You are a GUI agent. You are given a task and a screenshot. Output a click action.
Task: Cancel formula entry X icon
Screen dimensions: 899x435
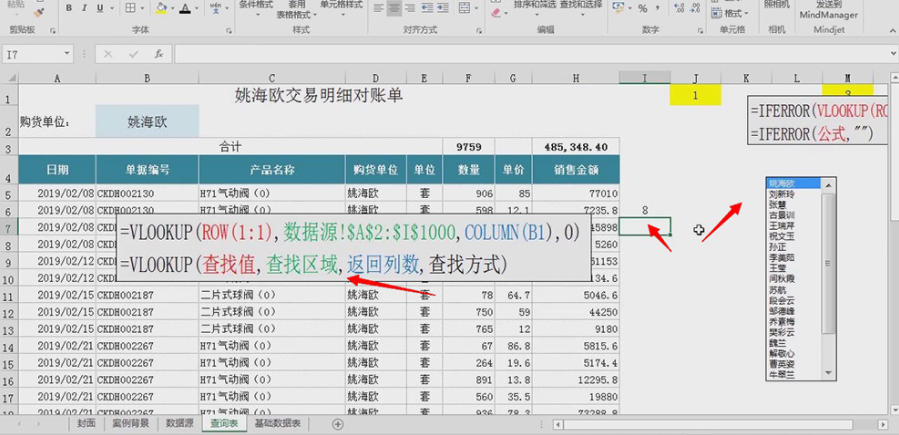coord(108,54)
